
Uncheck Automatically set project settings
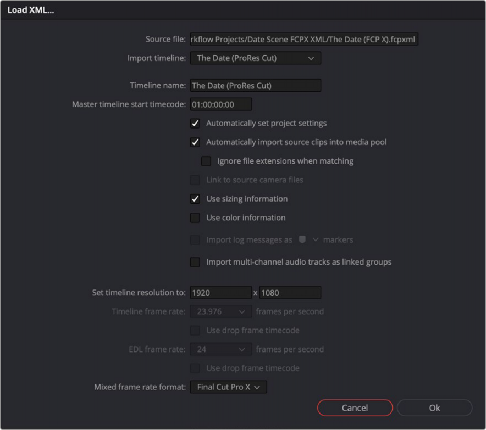tap(195, 123)
